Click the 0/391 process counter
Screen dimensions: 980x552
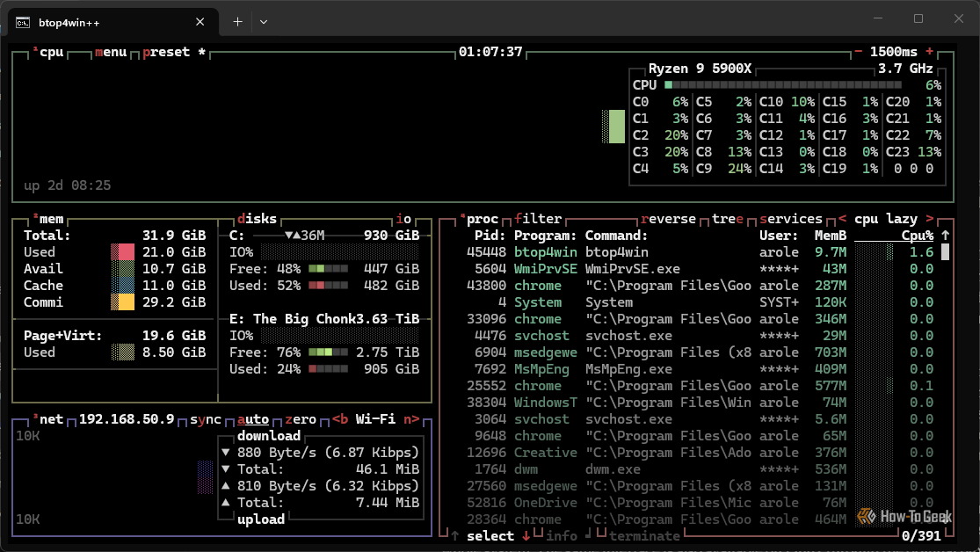[x=921, y=536]
